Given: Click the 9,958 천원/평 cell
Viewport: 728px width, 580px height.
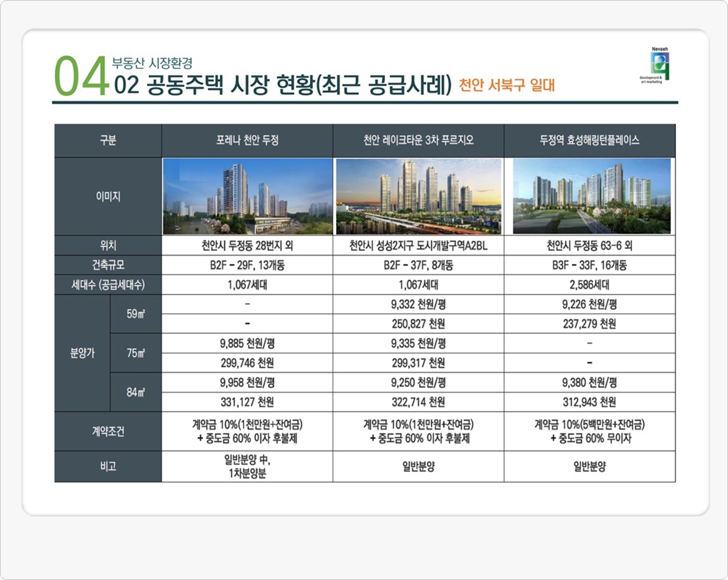Looking at the screenshot, I should (248, 382).
